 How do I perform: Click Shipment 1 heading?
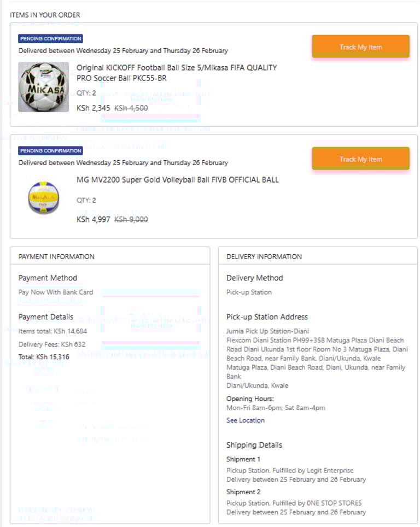point(243,459)
